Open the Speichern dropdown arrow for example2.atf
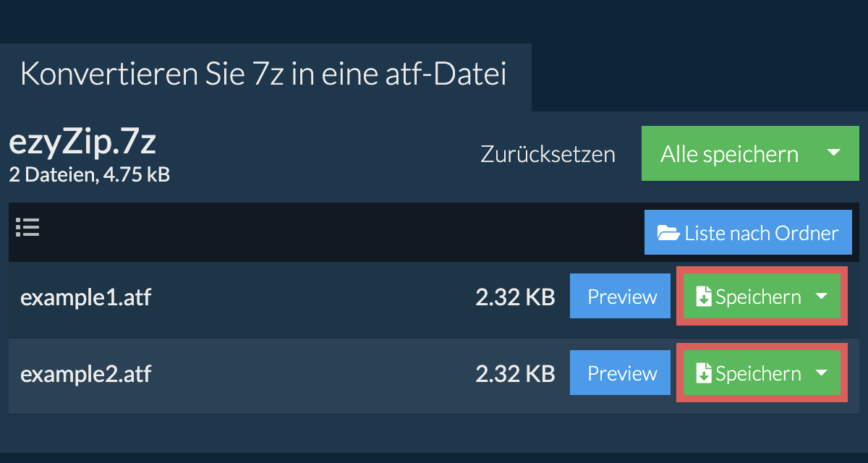868x463 pixels. pos(822,373)
